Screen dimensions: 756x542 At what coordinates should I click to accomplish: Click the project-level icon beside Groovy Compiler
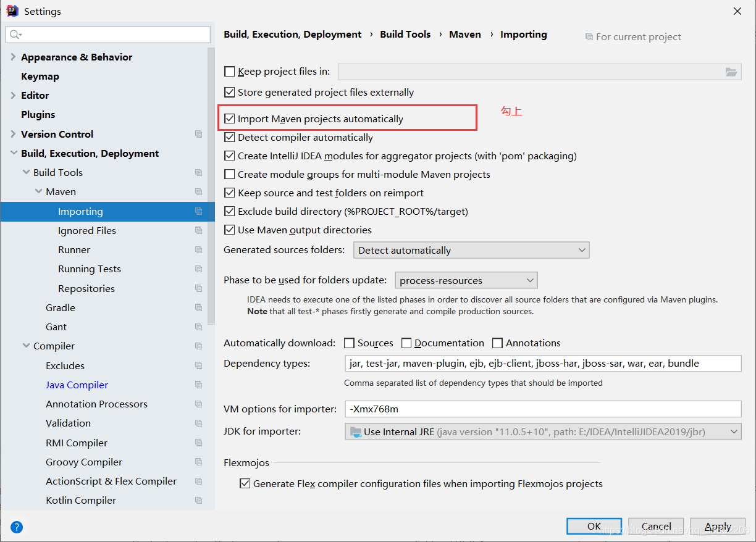[198, 462]
